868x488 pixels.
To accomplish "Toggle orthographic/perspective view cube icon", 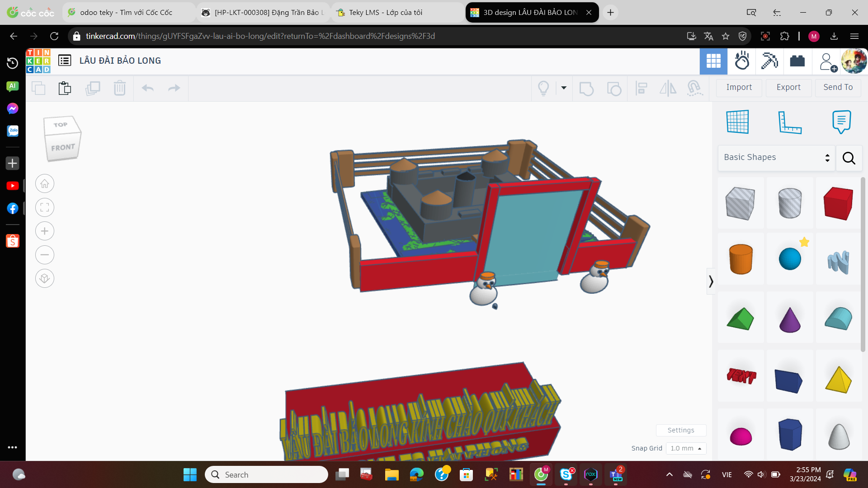I will tap(45, 278).
